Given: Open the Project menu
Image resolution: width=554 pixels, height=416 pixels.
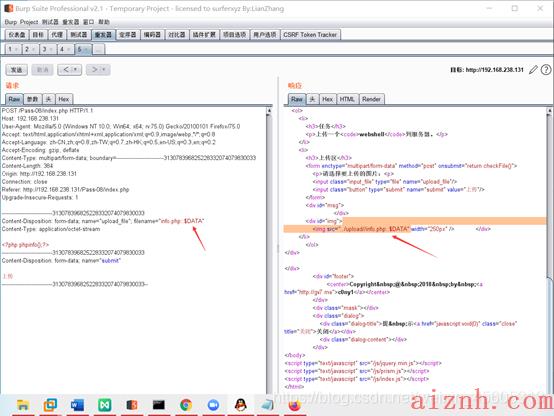Looking at the screenshot, I should coord(29,22).
